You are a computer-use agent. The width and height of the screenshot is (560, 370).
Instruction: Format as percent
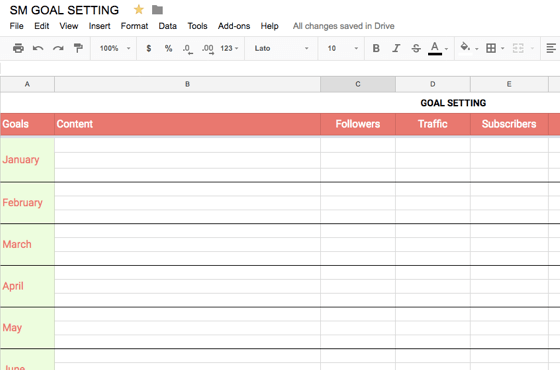coord(168,48)
